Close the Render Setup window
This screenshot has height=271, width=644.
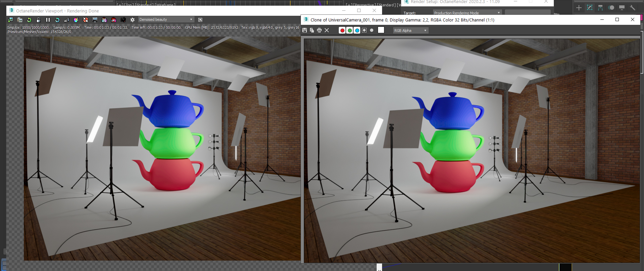coord(546,2)
